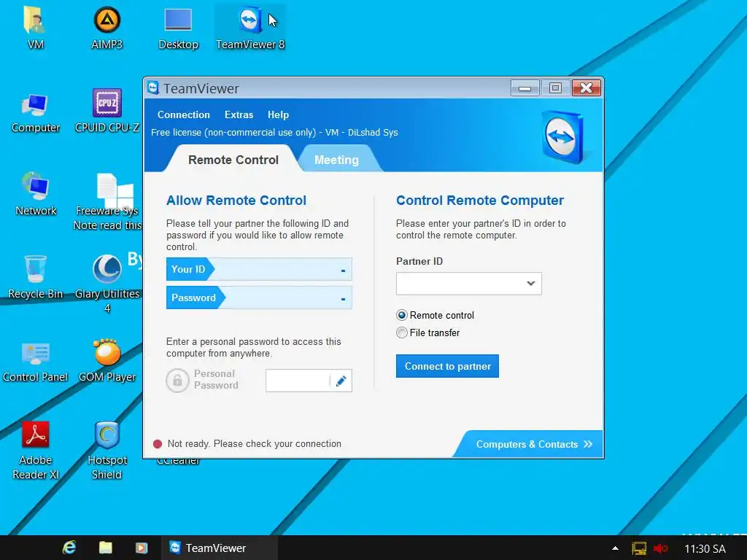The image size is (747, 560).
Task: Select the File transfer radio option
Action: pos(402,332)
